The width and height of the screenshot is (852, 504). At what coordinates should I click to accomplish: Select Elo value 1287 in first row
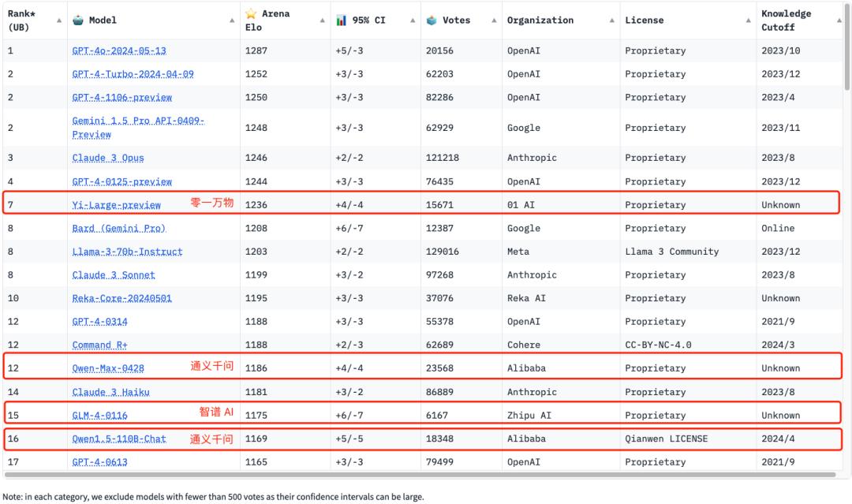point(256,50)
